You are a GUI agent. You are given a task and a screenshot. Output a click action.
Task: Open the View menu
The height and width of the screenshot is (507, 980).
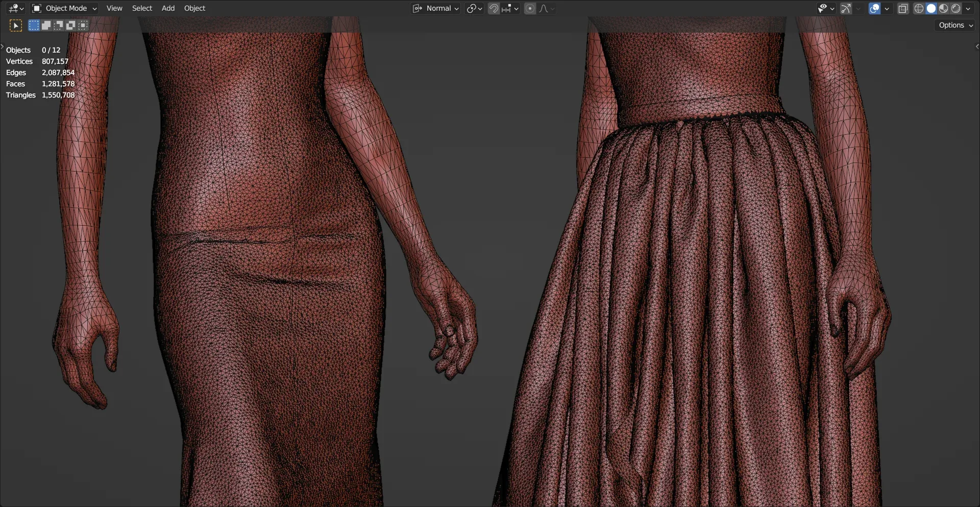click(x=114, y=8)
